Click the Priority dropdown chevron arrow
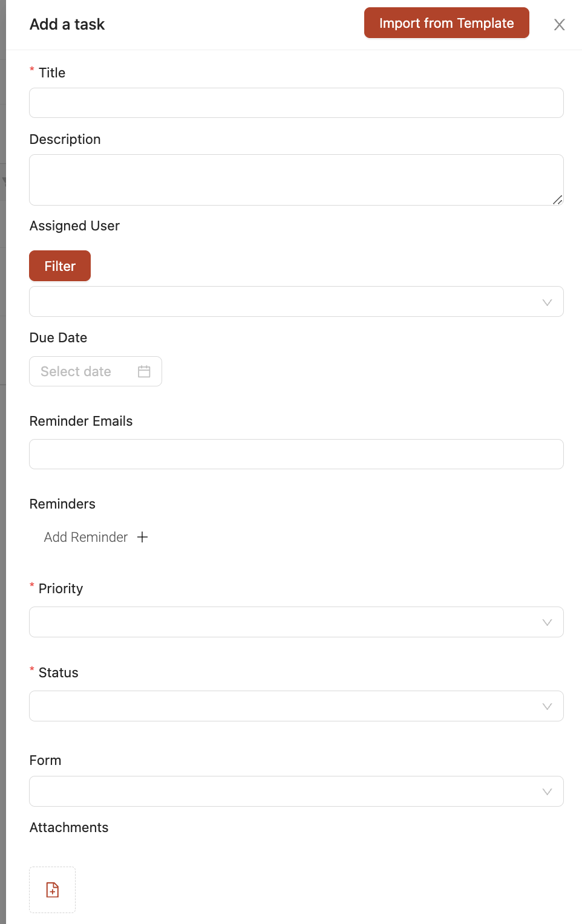The width and height of the screenshot is (582, 924). click(547, 622)
